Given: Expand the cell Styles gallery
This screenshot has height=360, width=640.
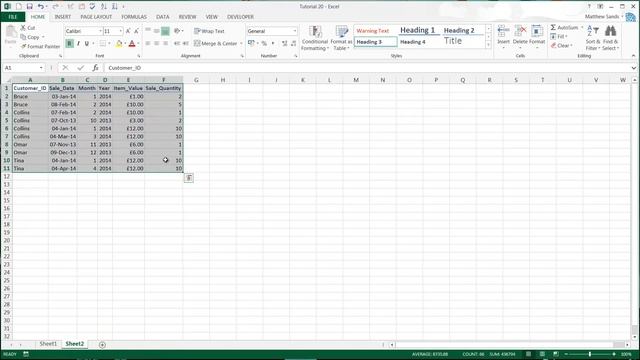Looking at the screenshot, I should click(488, 45).
